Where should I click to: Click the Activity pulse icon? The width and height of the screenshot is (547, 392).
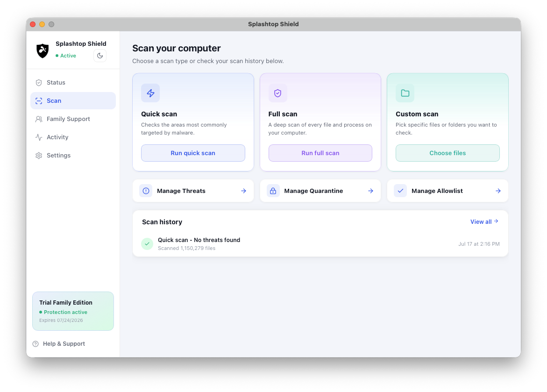(39, 137)
